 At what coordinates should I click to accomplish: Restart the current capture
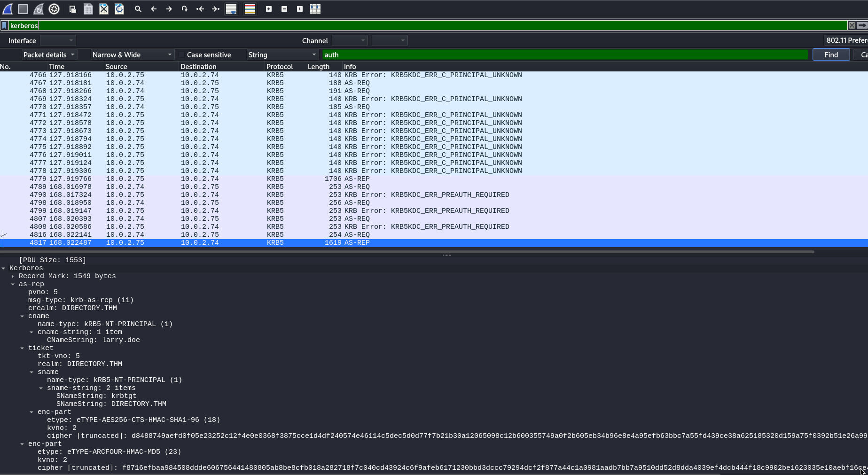click(x=38, y=8)
